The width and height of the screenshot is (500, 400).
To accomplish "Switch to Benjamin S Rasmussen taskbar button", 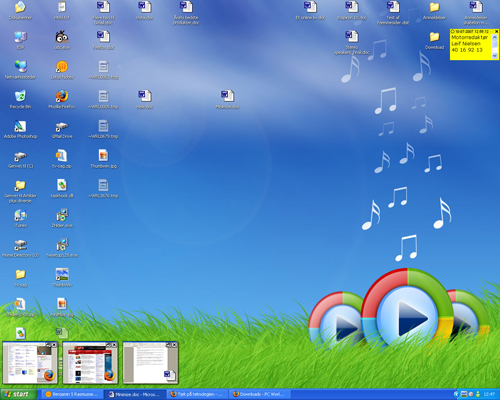I will (x=72, y=394).
